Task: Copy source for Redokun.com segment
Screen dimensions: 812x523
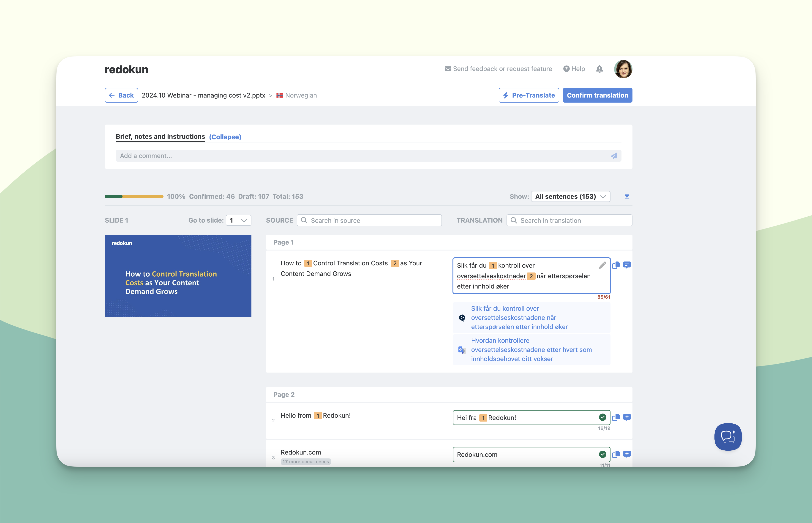Action: coord(616,454)
